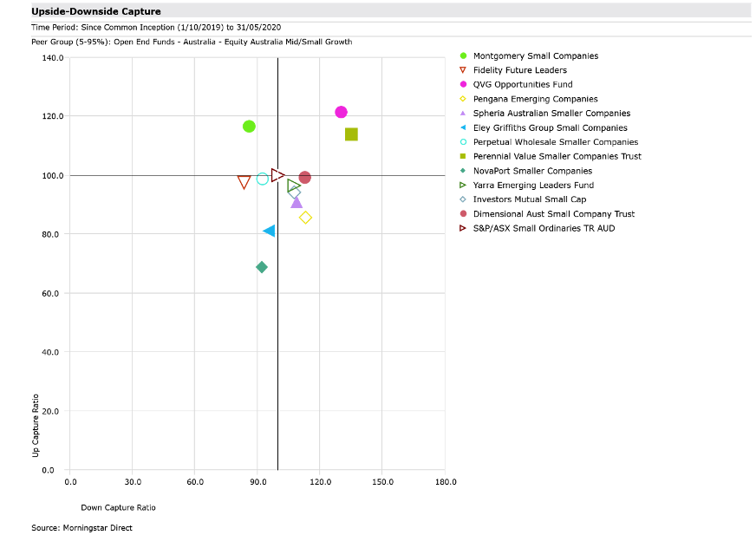Click the 90.0 x-axis tick label
Image resolution: width=756 pixels, height=548 pixels.
point(258,482)
